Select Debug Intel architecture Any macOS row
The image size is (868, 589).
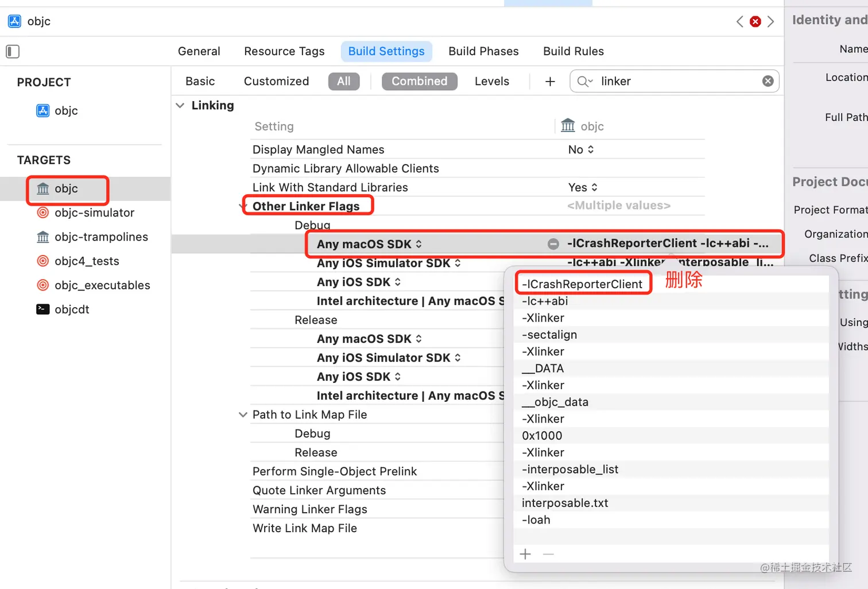click(410, 301)
